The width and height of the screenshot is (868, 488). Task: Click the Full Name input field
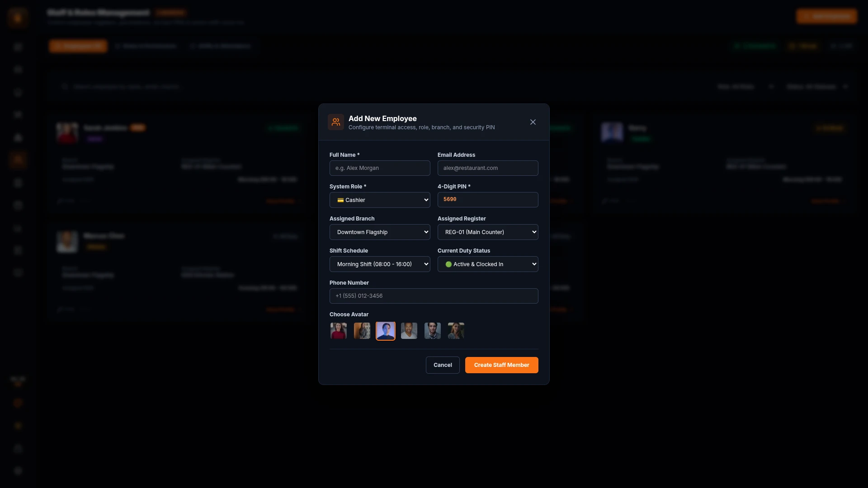pos(380,168)
